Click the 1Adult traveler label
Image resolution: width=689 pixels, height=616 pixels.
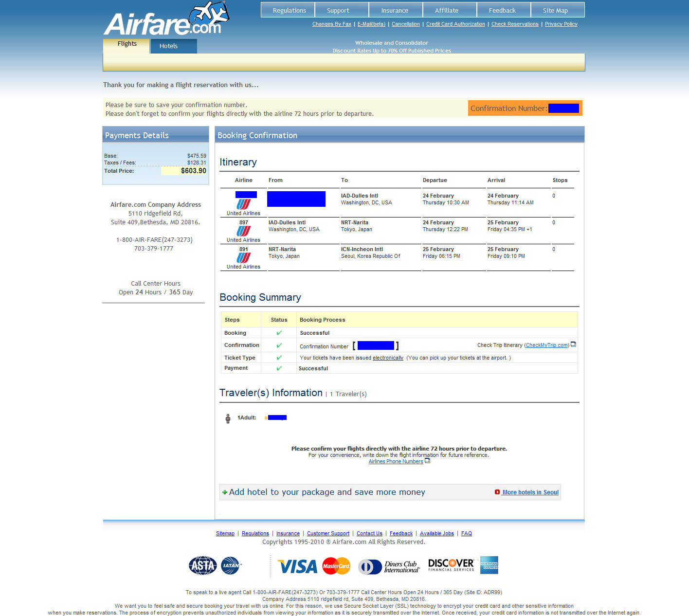click(x=247, y=417)
